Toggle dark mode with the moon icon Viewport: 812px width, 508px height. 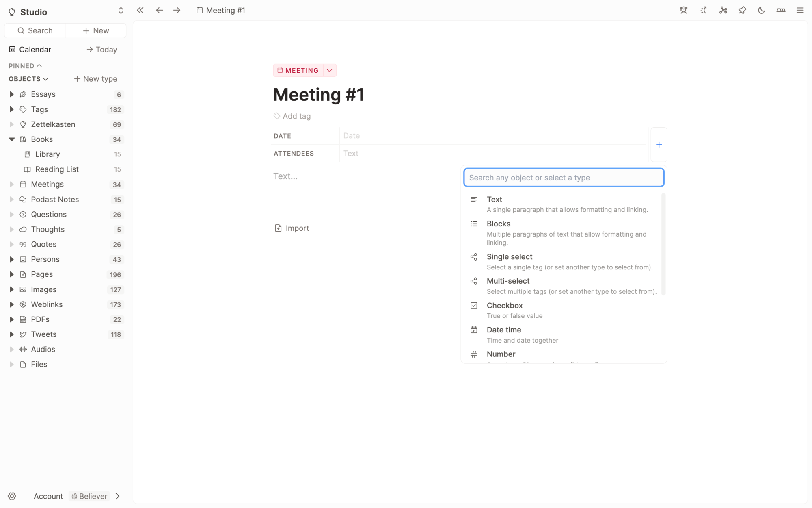tap(761, 10)
